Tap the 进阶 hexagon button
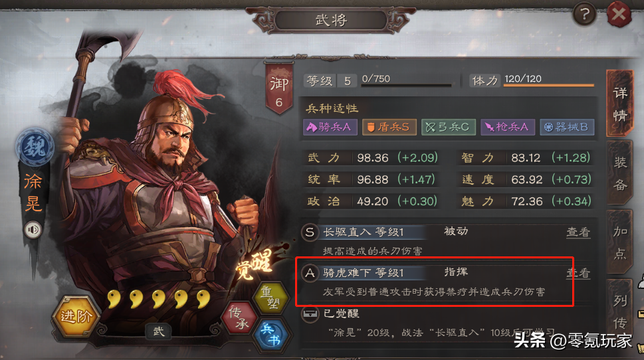 [75, 316]
